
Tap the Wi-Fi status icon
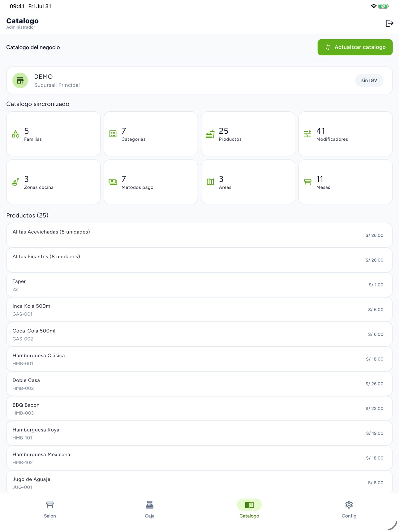tap(374, 6)
